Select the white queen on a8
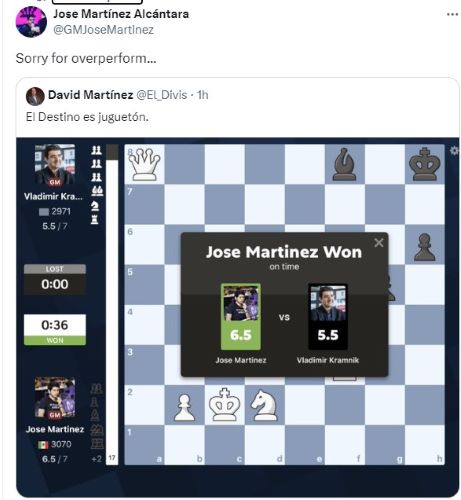Viewport: 461px width, 500px height. click(144, 164)
